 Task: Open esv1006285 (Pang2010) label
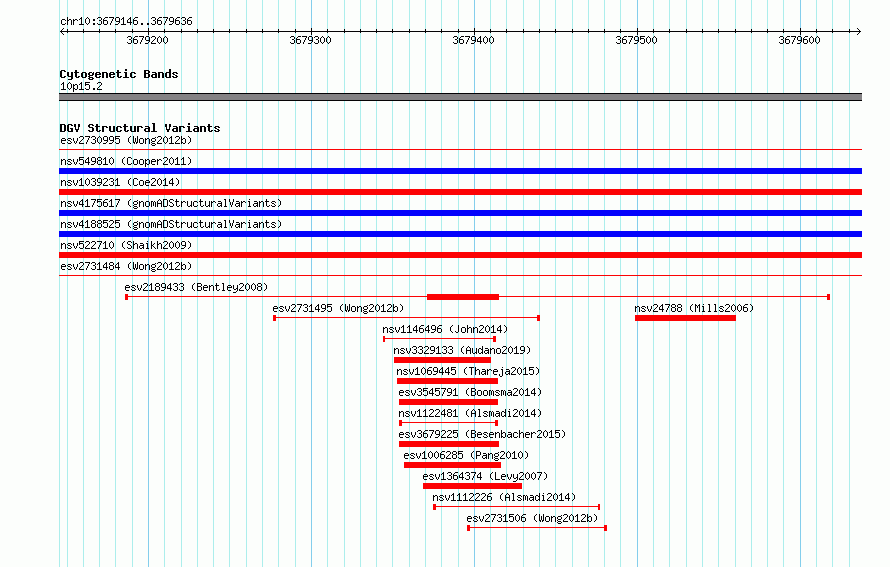pos(466,455)
